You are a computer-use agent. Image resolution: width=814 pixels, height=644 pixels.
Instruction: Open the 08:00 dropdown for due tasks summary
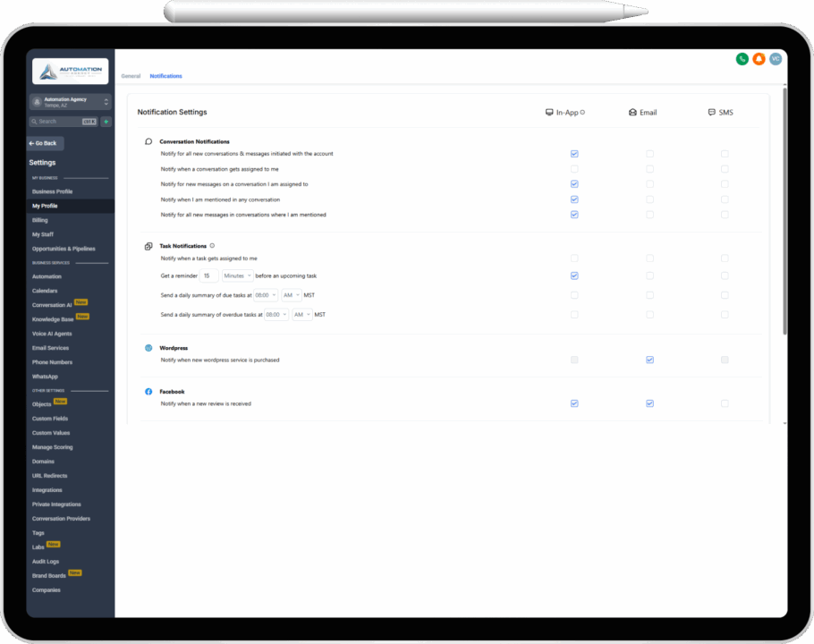pos(266,295)
